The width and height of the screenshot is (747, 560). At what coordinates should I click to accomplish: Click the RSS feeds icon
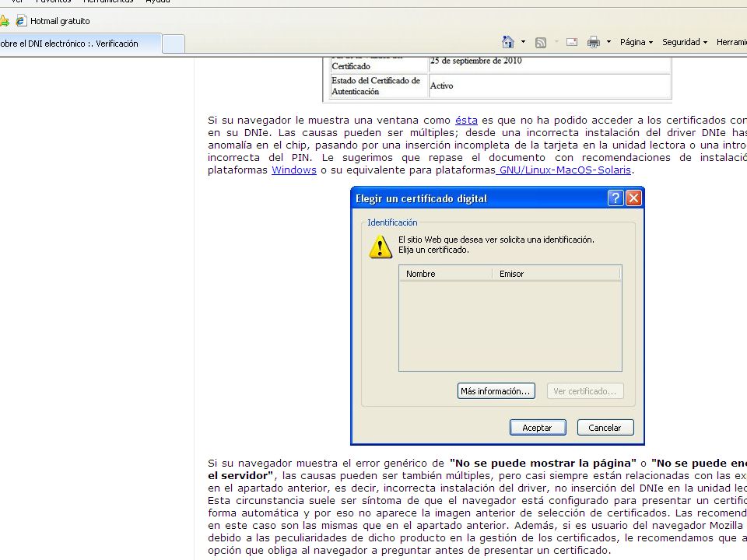click(x=541, y=42)
